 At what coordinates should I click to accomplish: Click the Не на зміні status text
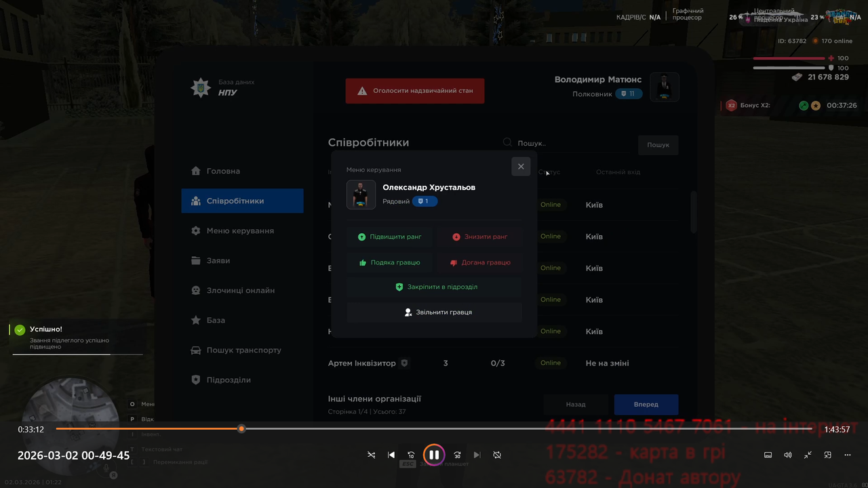[x=607, y=363]
